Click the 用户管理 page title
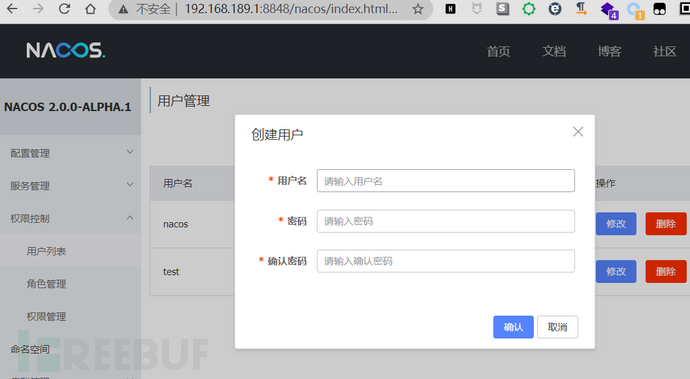The image size is (690, 379). [184, 101]
